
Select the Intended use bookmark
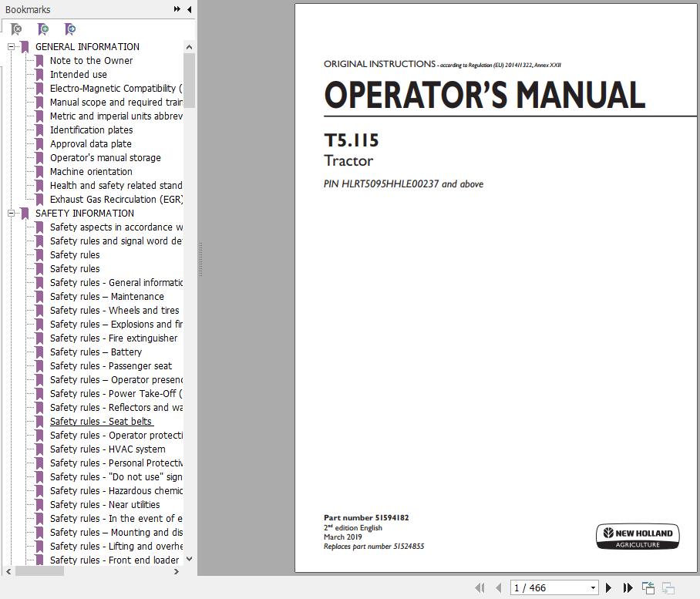pos(77,74)
